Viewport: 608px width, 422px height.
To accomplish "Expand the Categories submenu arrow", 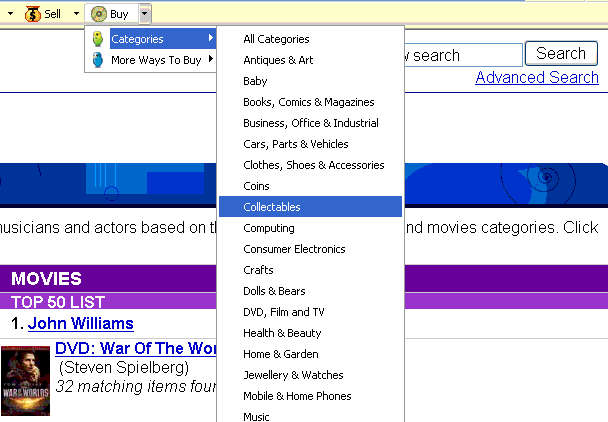I will tap(211, 38).
